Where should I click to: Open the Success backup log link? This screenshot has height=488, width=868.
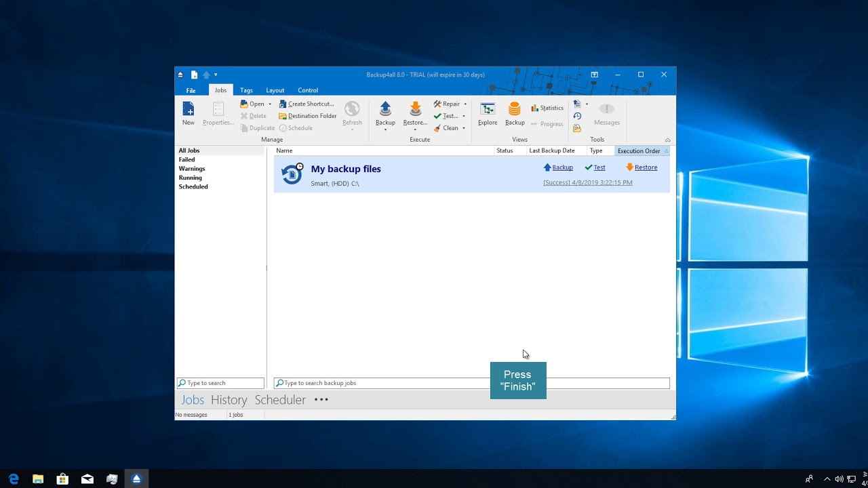tap(587, 182)
